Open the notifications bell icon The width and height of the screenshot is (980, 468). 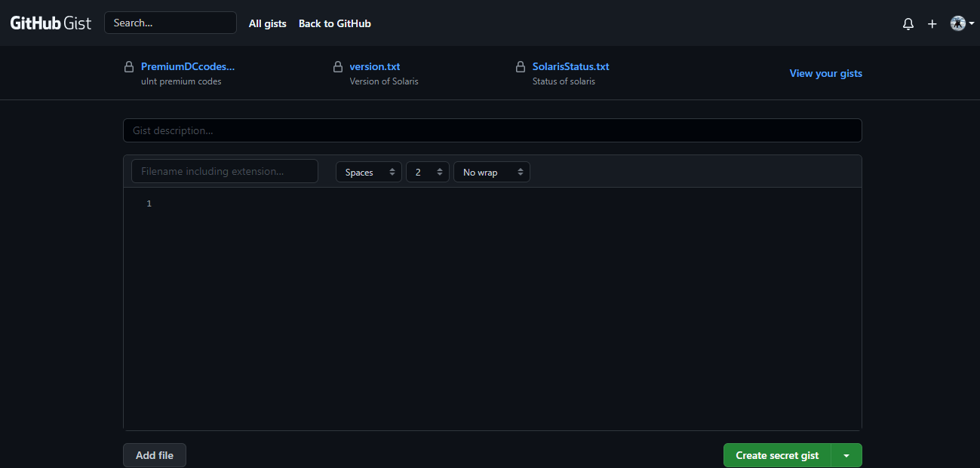point(908,23)
